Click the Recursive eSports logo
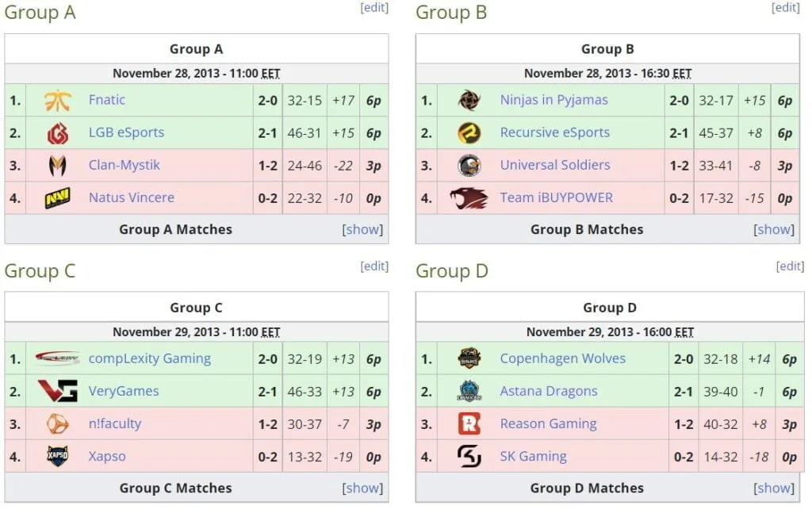The width and height of the screenshot is (812, 513). pyautogui.click(x=469, y=133)
